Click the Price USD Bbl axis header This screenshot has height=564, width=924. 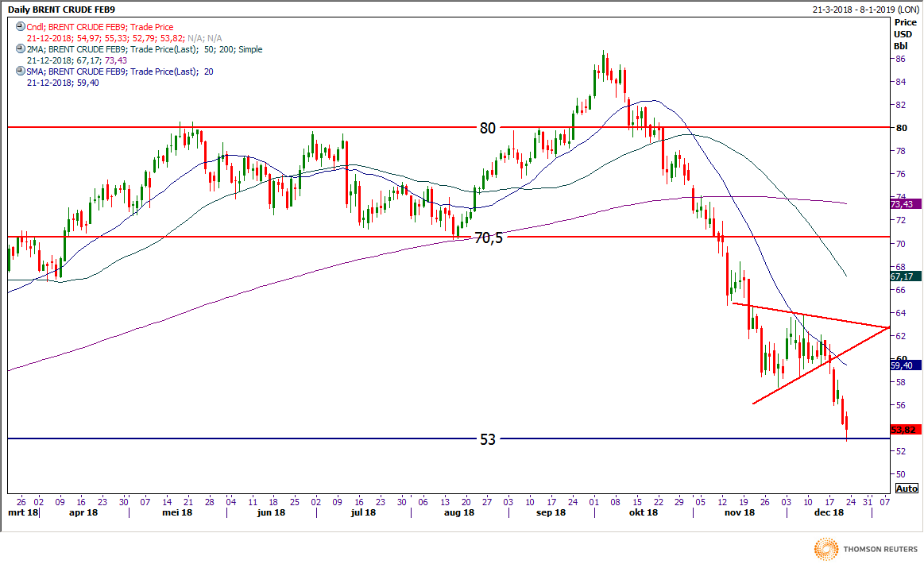click(905, 34)
